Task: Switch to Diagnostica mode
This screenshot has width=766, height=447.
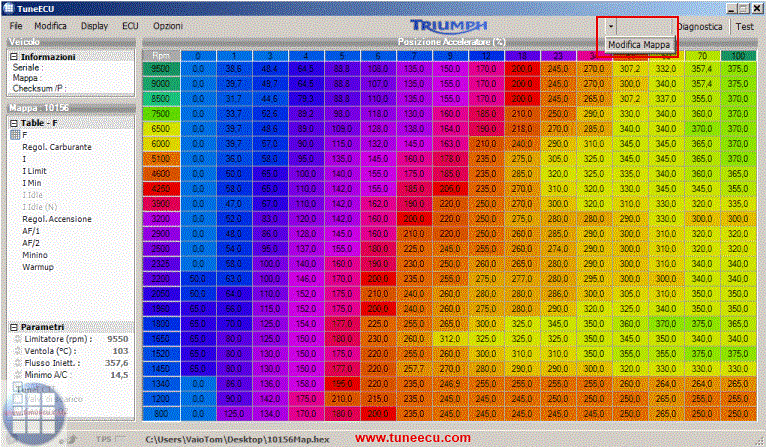Action: [x=701, y=27]
